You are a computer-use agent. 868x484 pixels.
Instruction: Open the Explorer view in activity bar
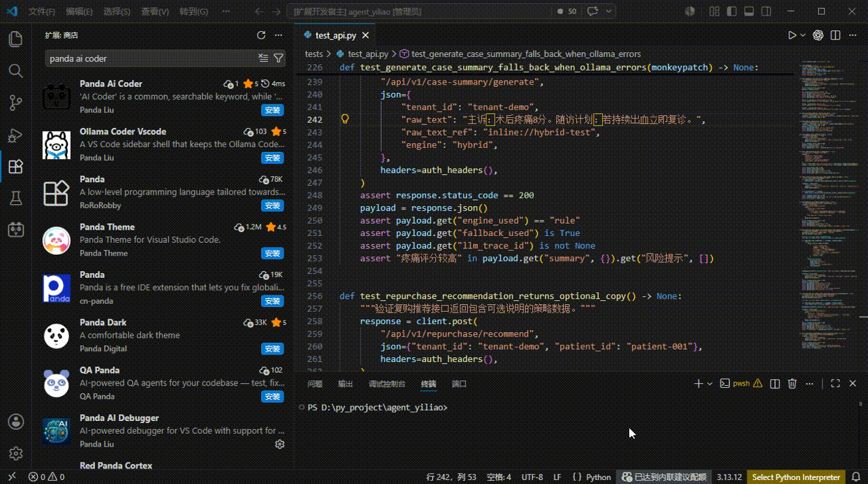tap(15, 39)
